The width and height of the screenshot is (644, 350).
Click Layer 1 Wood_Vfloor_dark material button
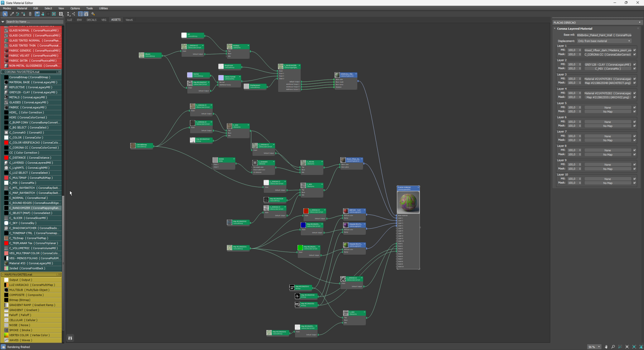[608, 50]
